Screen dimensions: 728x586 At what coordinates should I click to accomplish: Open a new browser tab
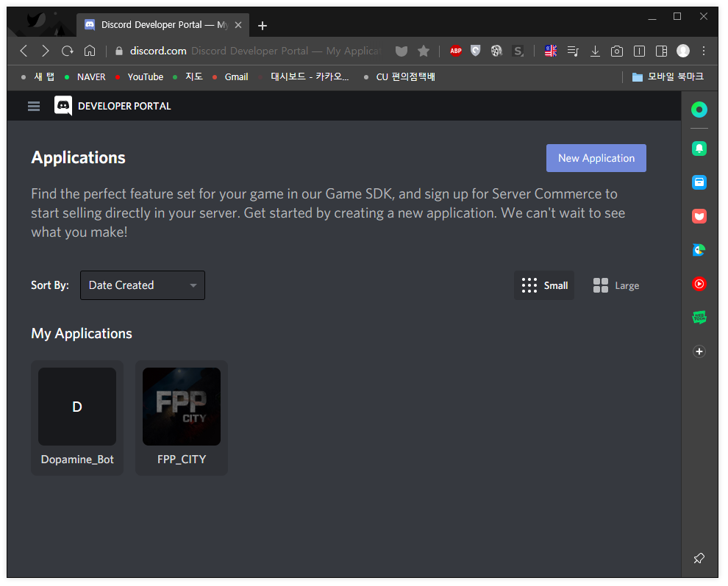coord(263,26)
